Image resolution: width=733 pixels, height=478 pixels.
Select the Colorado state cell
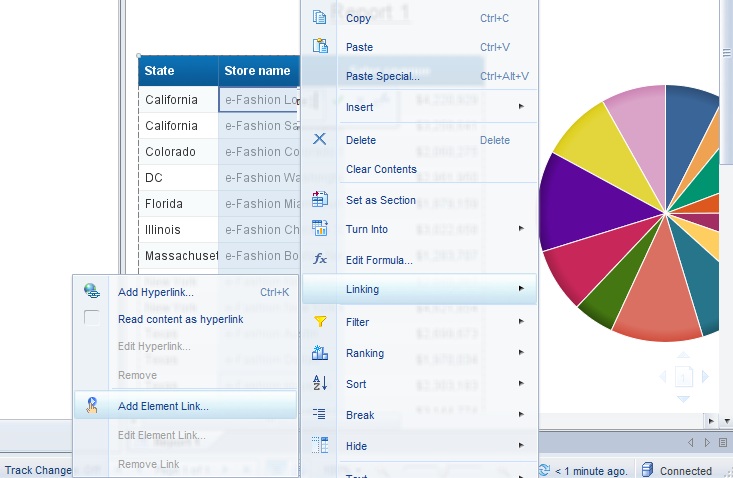click(x=178, y=152)
